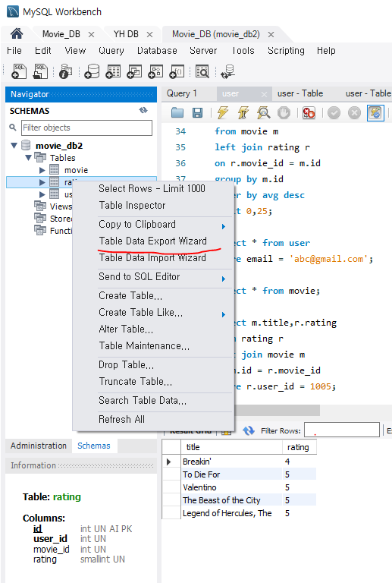The height and width of the screenshot is (583, 392).
Task: Open the Scripting menu
Action: point(286,51)
